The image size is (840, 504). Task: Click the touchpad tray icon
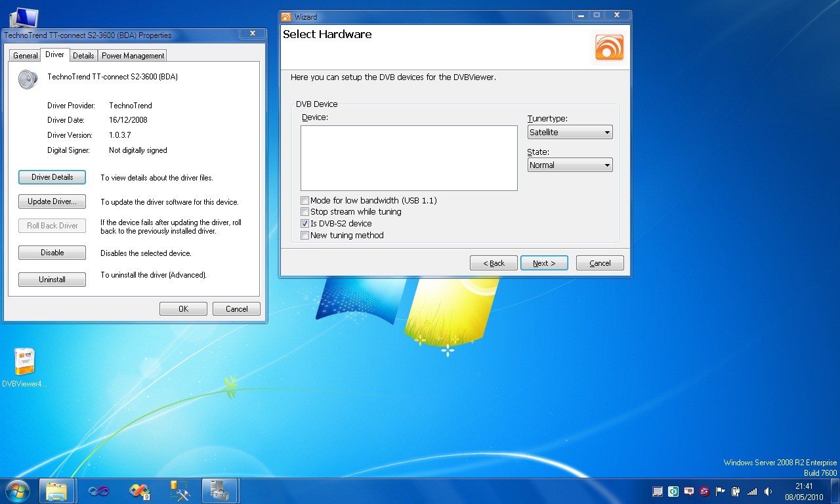coord(658,491)
